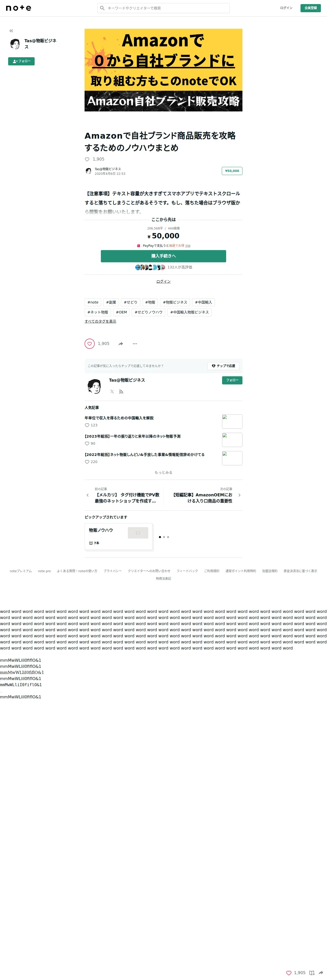Click the share arrow icon below tags
Viewport: 327px width, 980px height.
coord(121,343)
